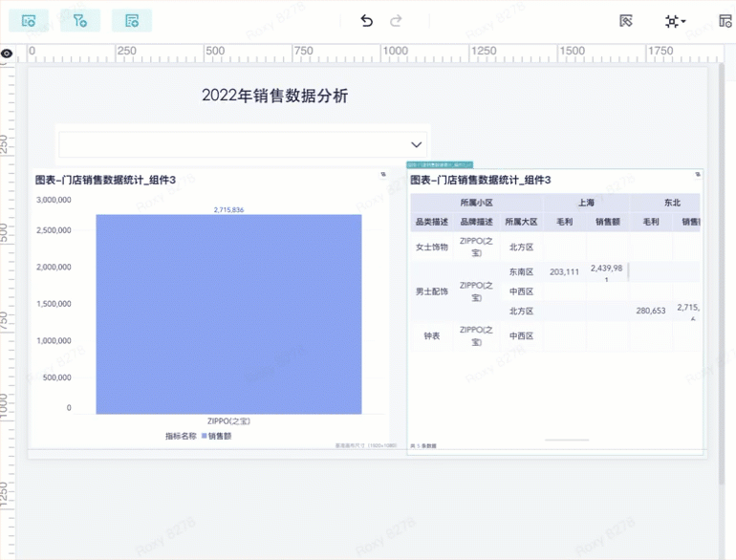The width and height of the screenshot is (736, 560).
Task: Click the 203,111 profit cell
Action: pyautogui.click(x=564, y=271)
